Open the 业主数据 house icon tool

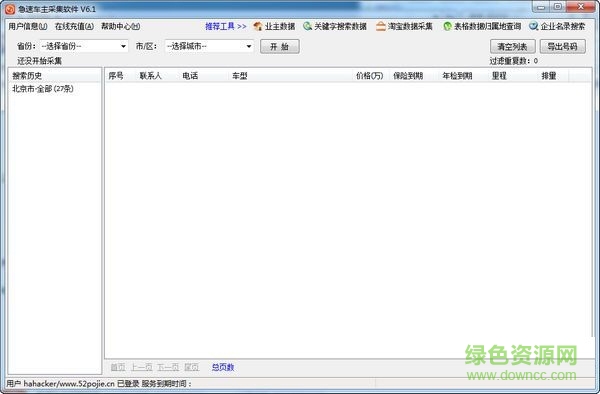tap(258, 26)
